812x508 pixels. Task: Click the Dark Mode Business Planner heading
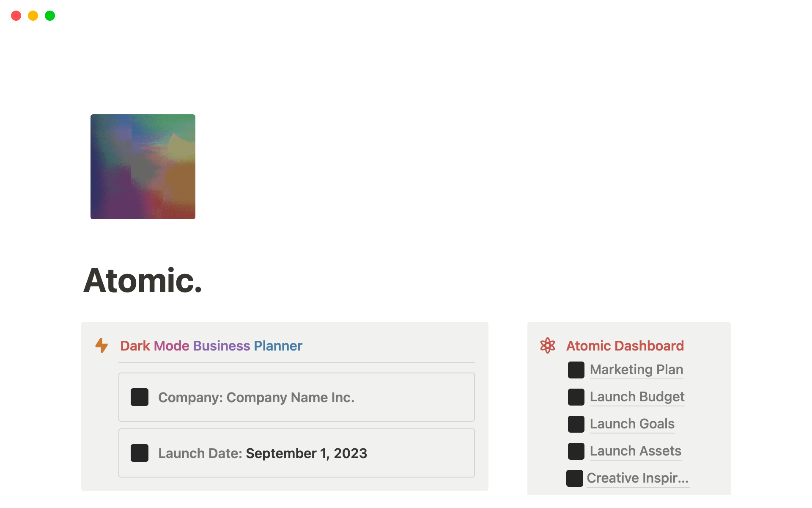tap(211, 346)
